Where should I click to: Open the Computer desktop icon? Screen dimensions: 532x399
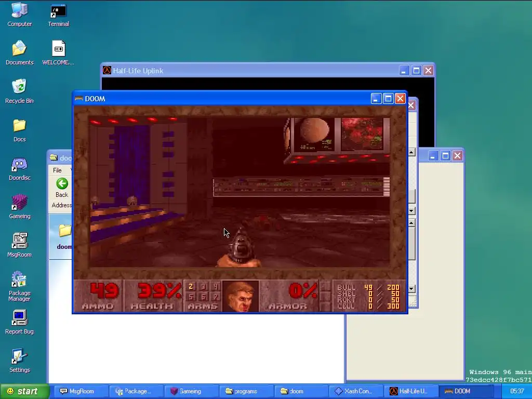(19, 15)
